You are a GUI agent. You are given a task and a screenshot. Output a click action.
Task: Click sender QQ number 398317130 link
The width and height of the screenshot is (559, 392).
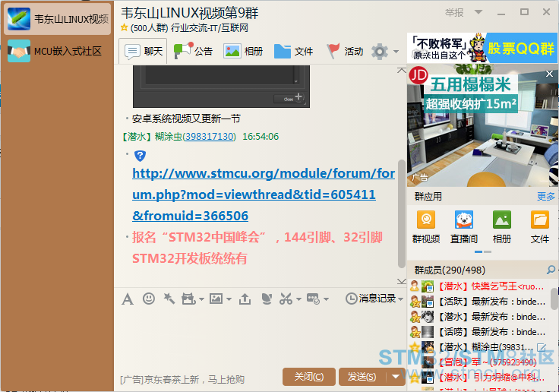coord(210,137)
